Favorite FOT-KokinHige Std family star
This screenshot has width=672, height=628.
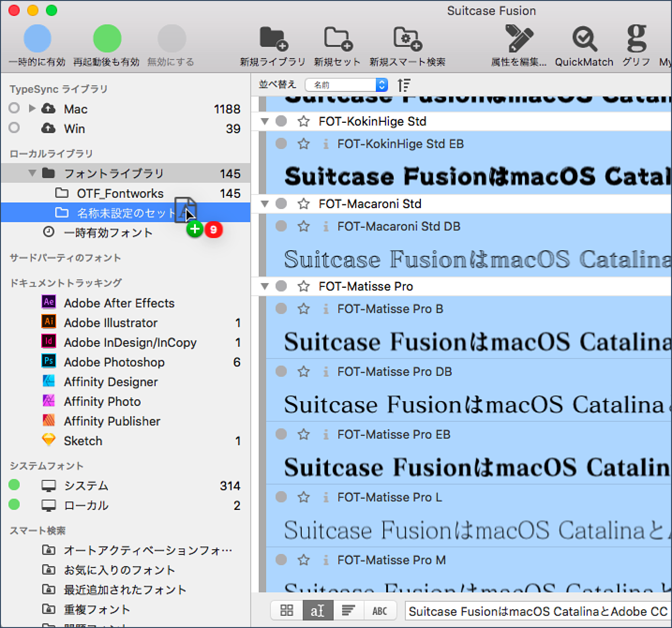click(304, 121)
